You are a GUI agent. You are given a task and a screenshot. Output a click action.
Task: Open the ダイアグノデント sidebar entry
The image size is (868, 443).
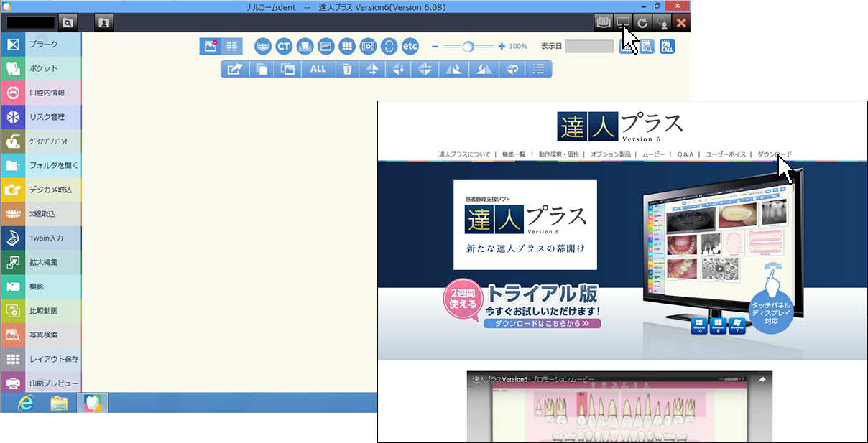point(41,141)
